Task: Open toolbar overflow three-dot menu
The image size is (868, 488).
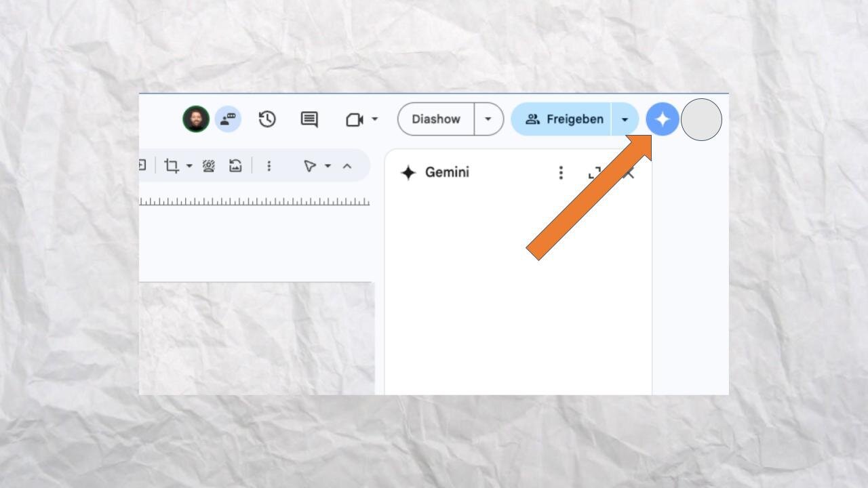Action: 269,166
